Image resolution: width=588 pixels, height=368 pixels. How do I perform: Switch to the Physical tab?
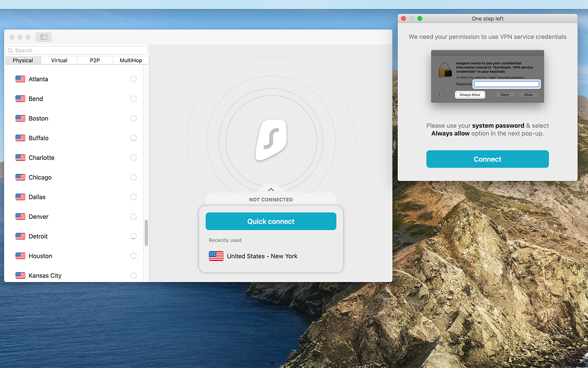pyautogui.click(x=23, y=60)
